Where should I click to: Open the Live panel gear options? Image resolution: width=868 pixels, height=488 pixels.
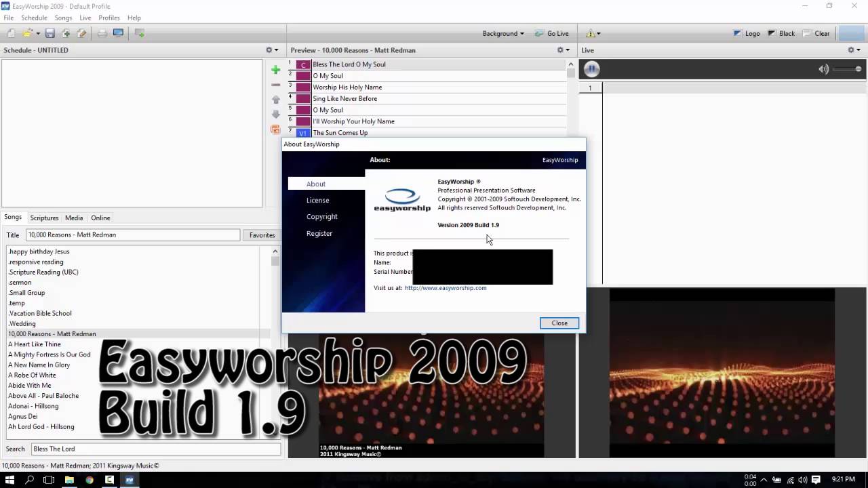tap(854, 50)
